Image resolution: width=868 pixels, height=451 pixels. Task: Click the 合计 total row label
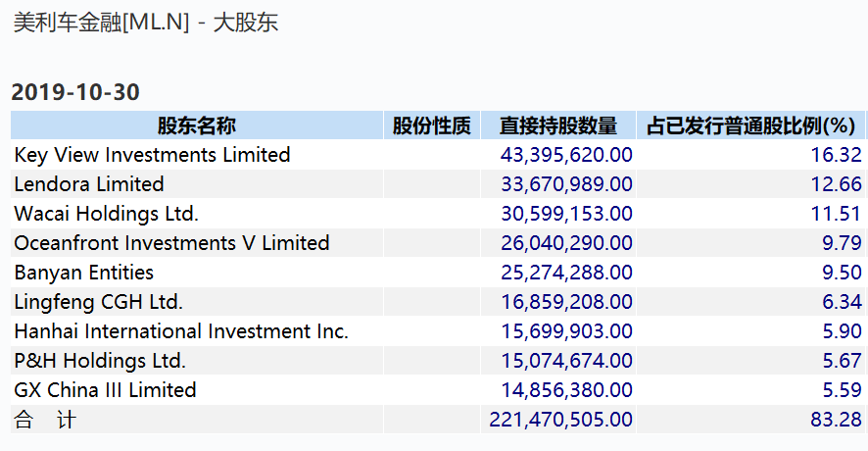point(44,420)
